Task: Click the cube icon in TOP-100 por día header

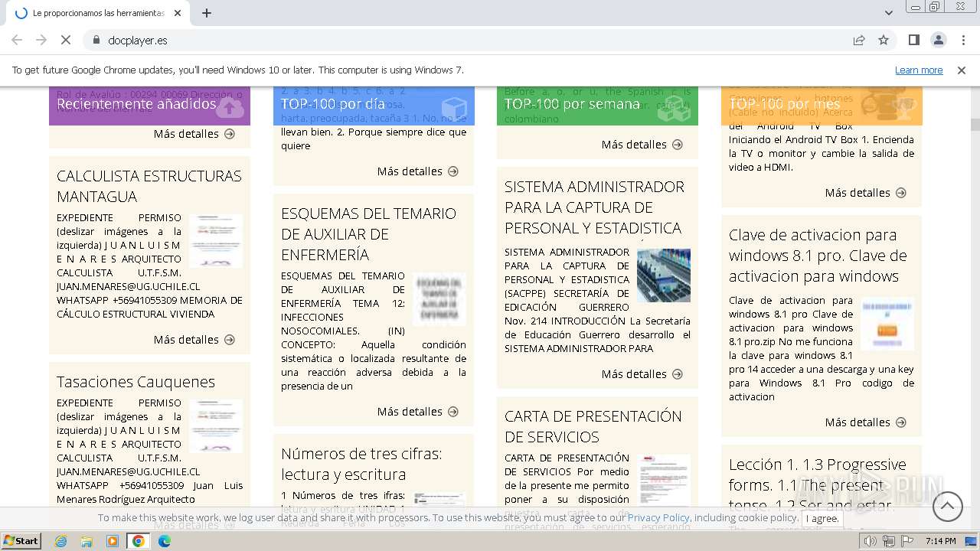Action: point(454,108)
